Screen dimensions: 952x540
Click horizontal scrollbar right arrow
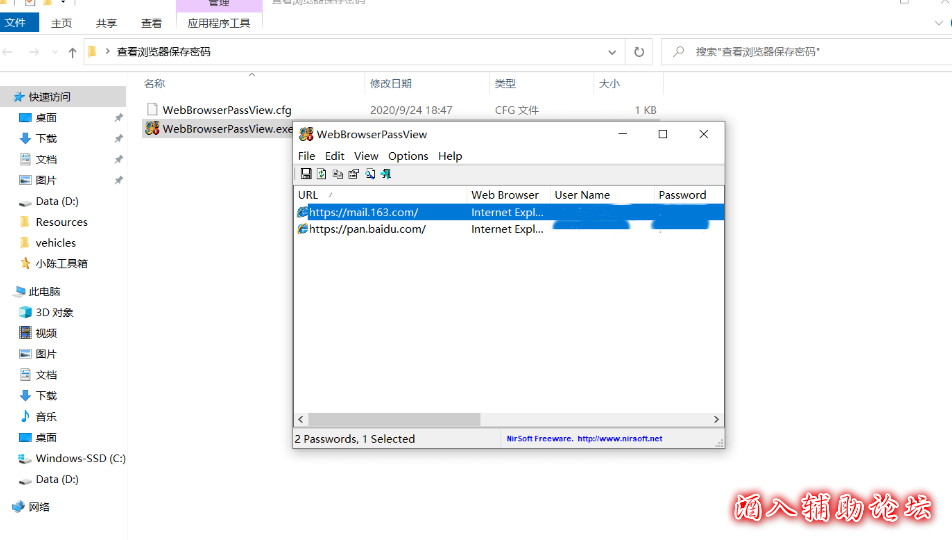pyautogui.click(x=716, y=419)
